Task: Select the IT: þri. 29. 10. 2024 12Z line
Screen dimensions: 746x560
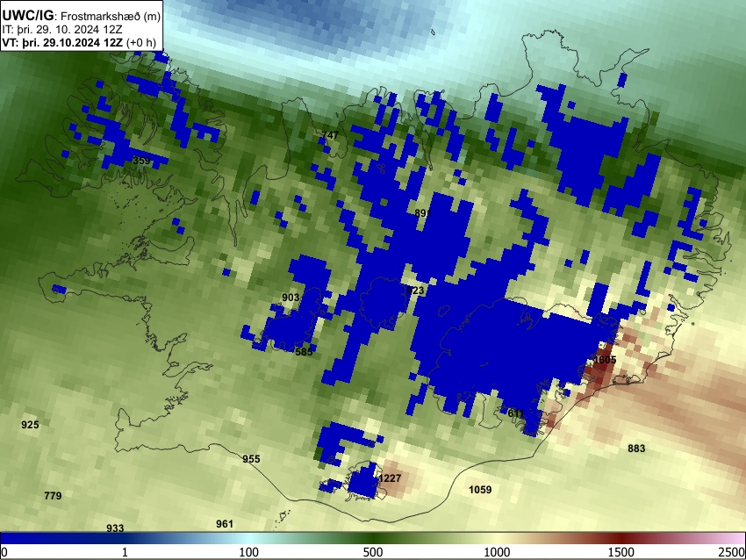Action: [x=62, y=29]
